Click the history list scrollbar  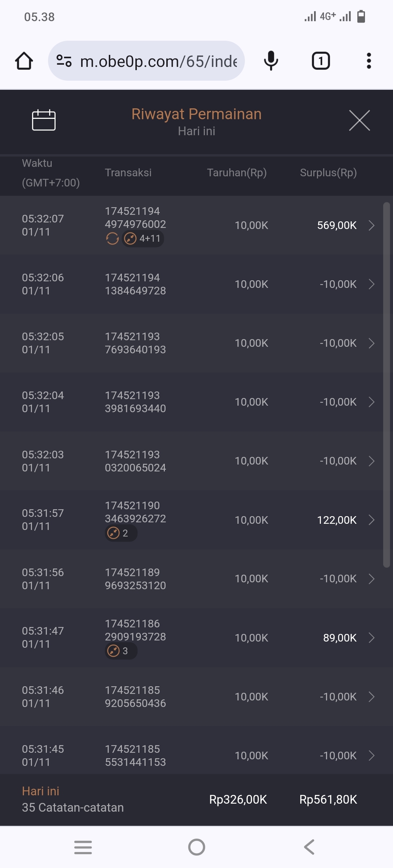386,385
